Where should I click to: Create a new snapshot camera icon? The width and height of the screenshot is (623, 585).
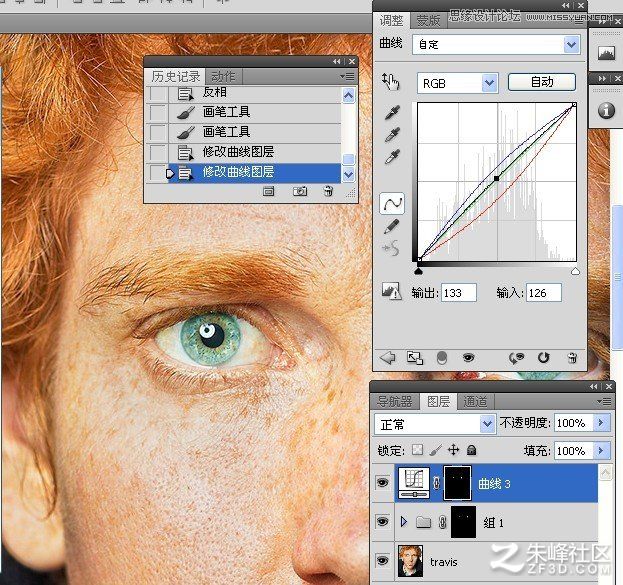pos(300,192)
